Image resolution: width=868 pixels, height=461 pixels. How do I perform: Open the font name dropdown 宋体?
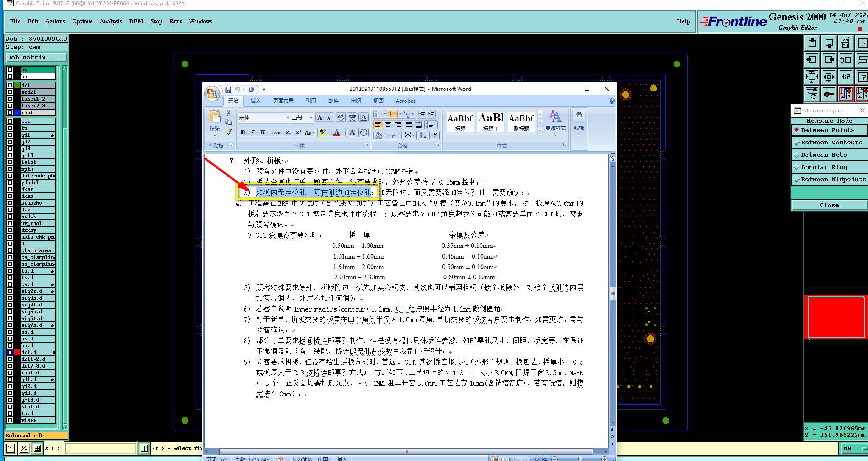288,118
